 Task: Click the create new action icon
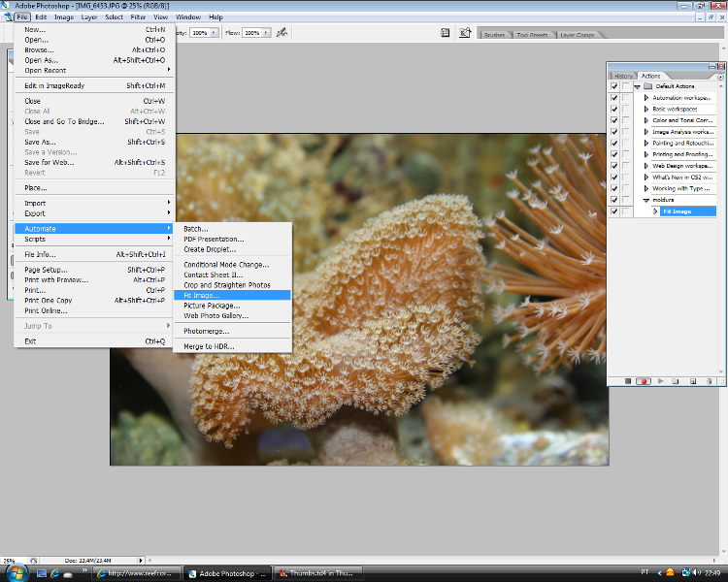pyautogui.click(x=693, y=381)
